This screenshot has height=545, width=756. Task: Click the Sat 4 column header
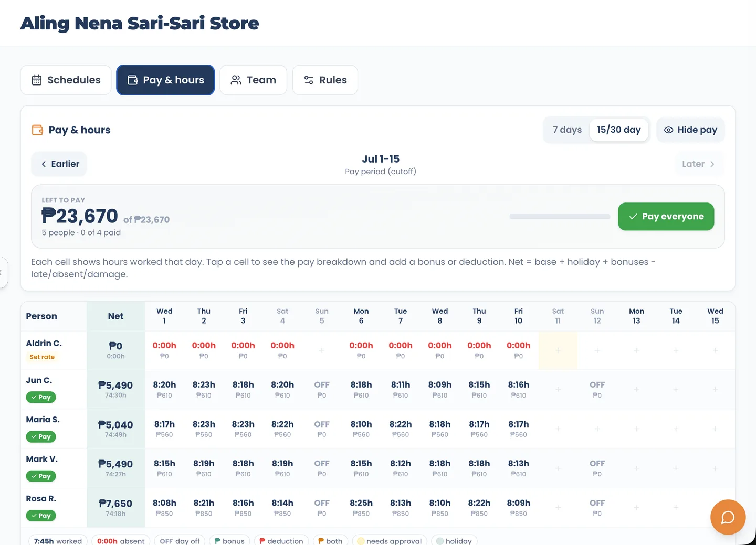[282, 316]
